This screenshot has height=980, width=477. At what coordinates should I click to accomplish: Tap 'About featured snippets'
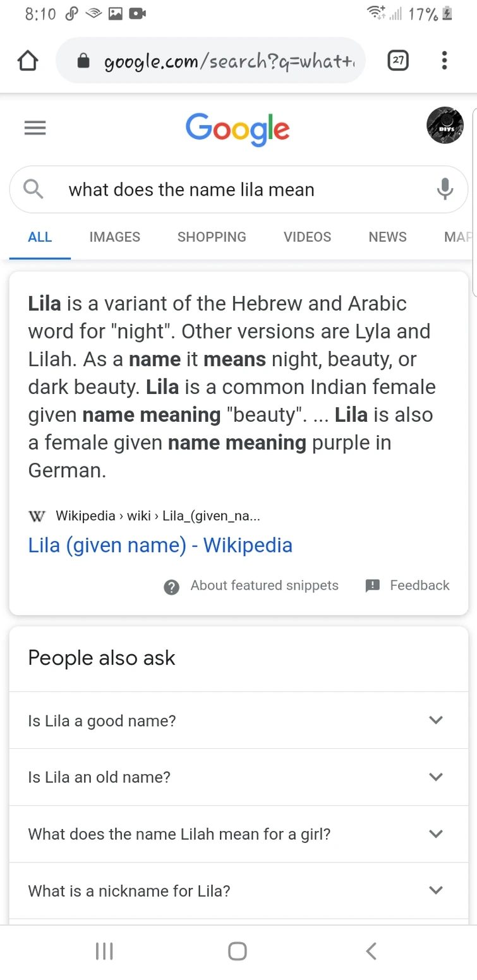click(264, 585)
